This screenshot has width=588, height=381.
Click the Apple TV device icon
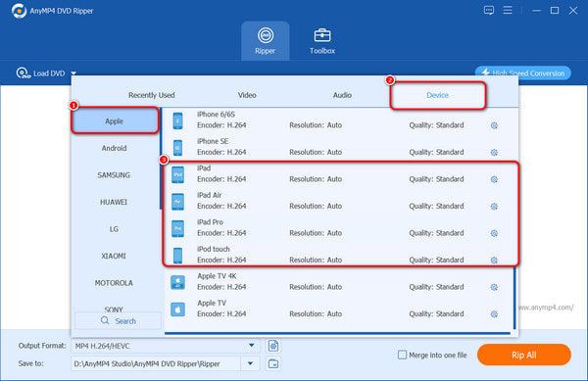[x=177, y=310]
